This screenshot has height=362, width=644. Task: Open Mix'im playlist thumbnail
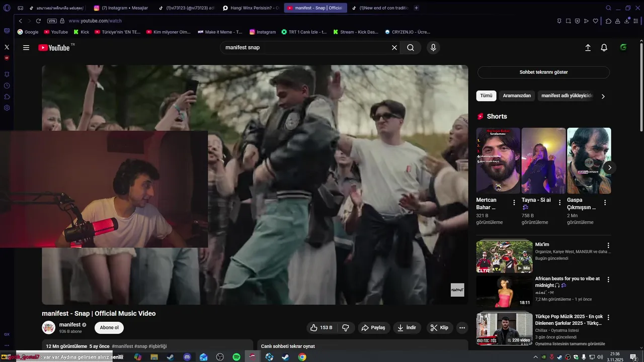tap(504, 256)
